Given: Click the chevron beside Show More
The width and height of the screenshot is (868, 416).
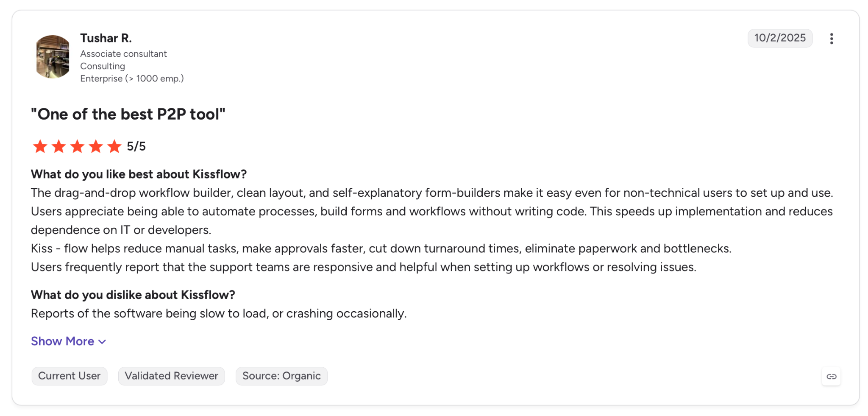Looking at the screenshot, I should (x=102, y=342).
